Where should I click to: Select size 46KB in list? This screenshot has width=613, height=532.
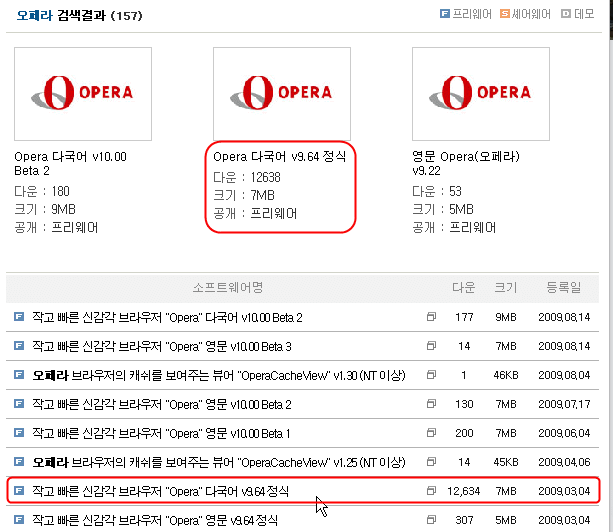click(x=506, y=375)
